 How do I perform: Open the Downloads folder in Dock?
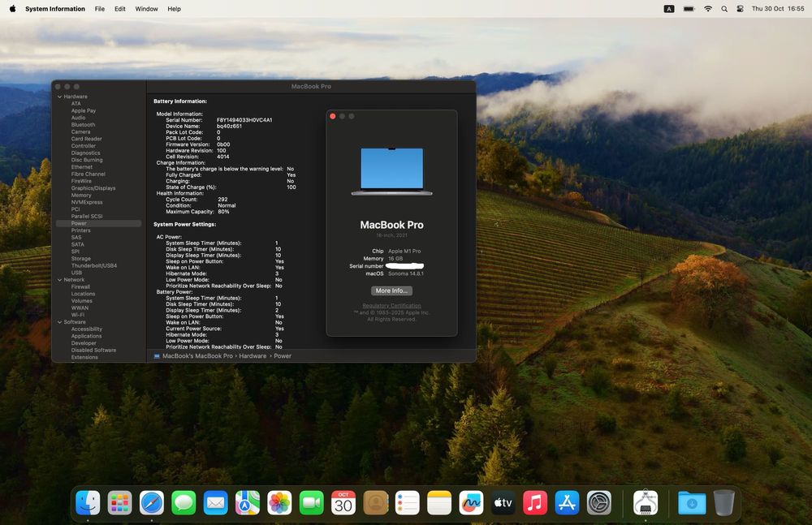click(x=692, y=503)
